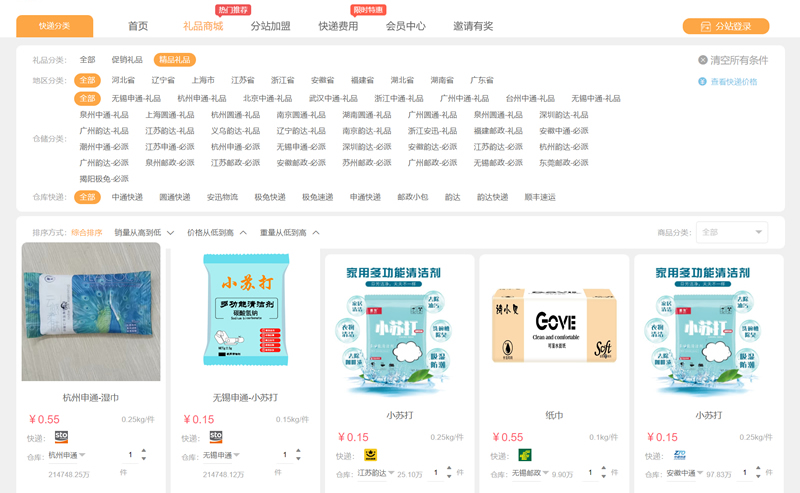Open the 杭州申通-湿巾 product image
Screen dimensions: 800x493
click(91, 312)
